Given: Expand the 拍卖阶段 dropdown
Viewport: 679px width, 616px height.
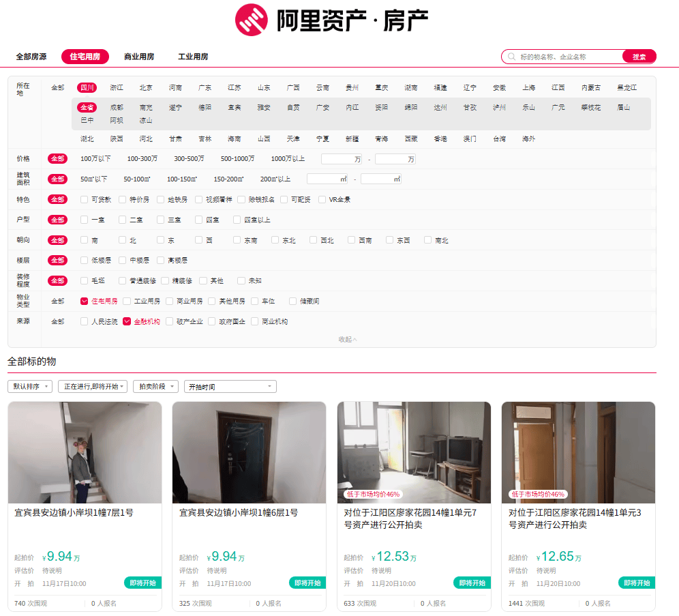Looking at the screenshot, I should [x=155, y=387].
